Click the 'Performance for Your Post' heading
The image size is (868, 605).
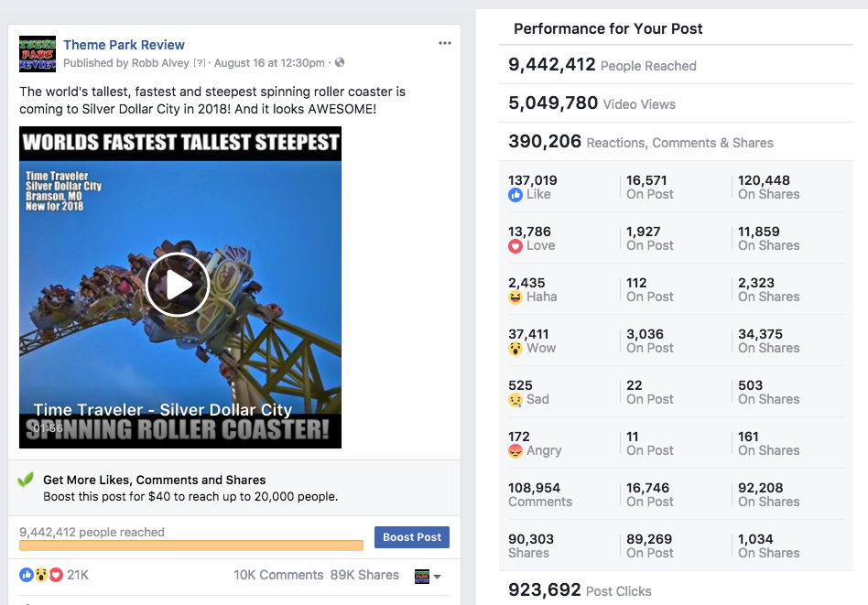point(608,28)
